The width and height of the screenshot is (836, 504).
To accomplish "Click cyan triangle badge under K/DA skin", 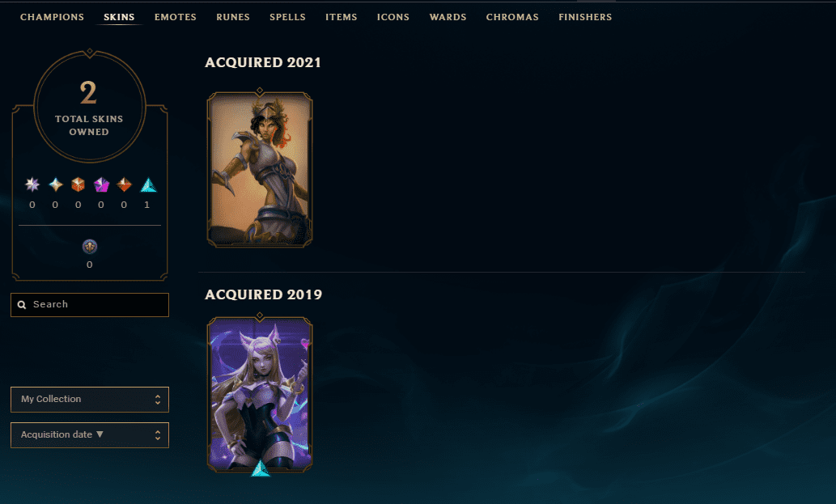I will point(260,468).
